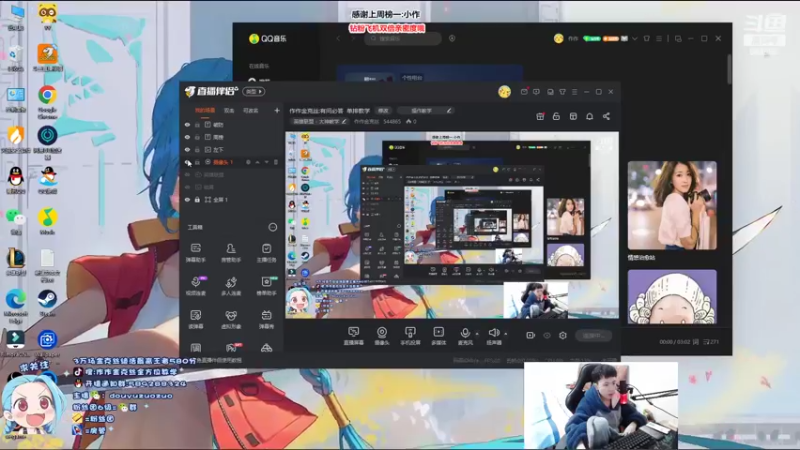Click the unlock padlock icon in header

click(x=556, y=116)
